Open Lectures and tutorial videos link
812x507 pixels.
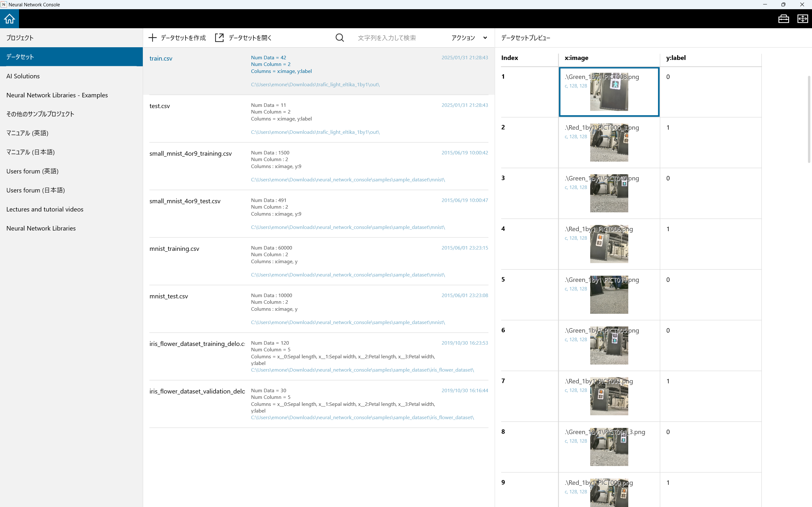(x=45, y=209)
